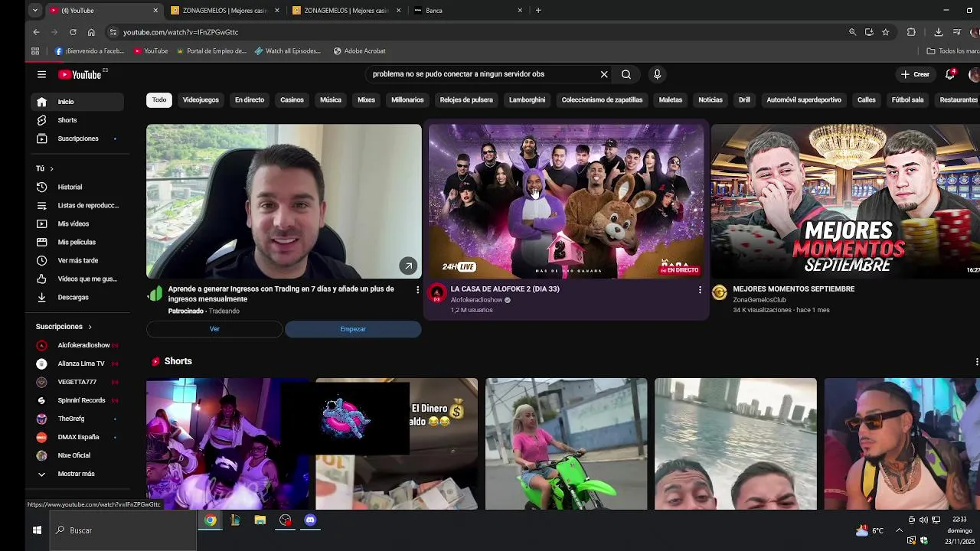The width and height of the screenshot is (980, 551).
Task: Open options menu for La Casa de Alofoke
Action: 700,290
